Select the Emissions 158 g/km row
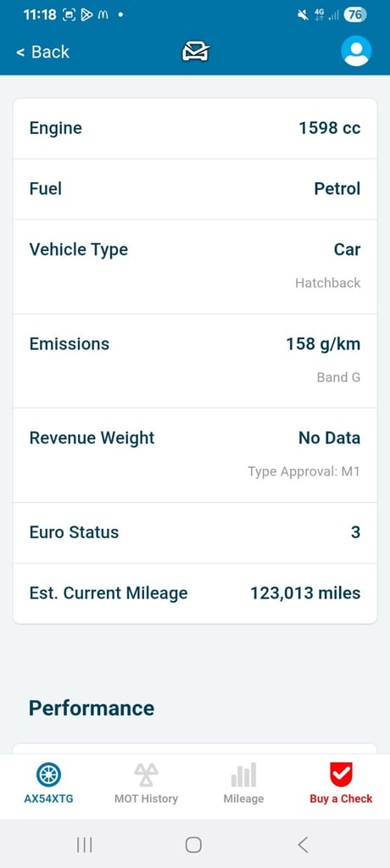 coord(195,361)
